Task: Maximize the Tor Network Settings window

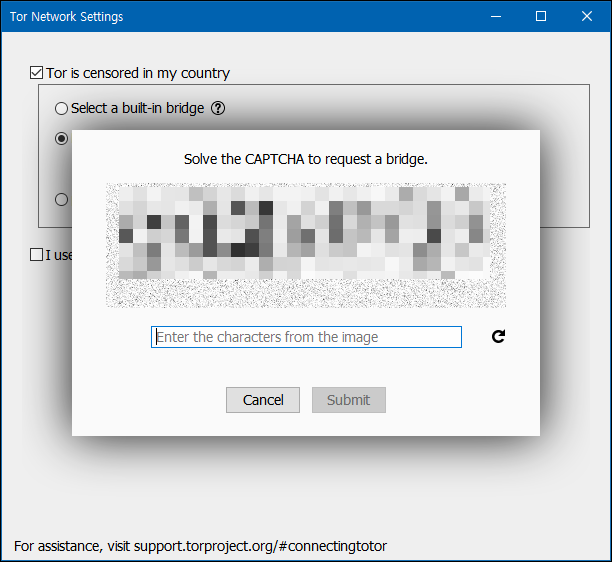Action: pos(541,16)
